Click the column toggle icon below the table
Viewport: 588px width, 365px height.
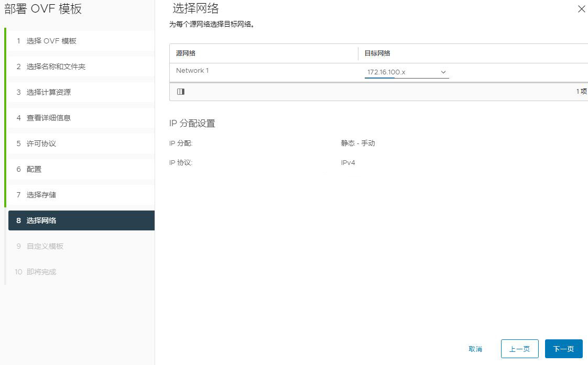click(181, 92)
